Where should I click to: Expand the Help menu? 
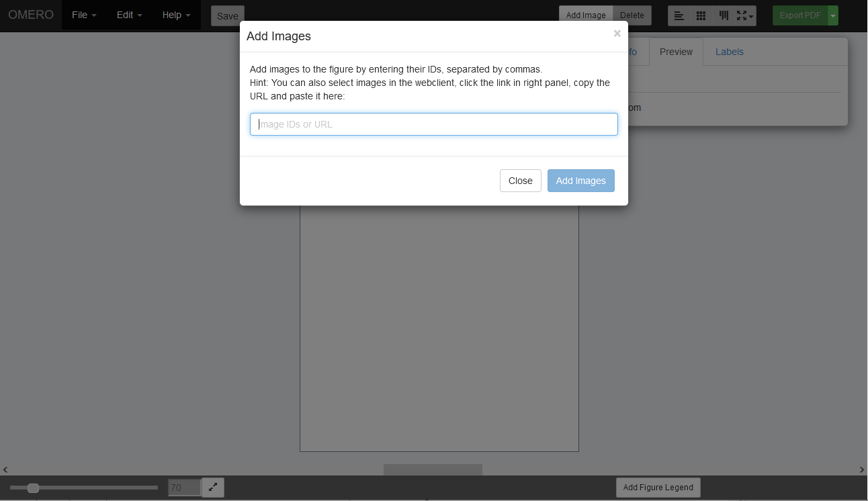176,15
